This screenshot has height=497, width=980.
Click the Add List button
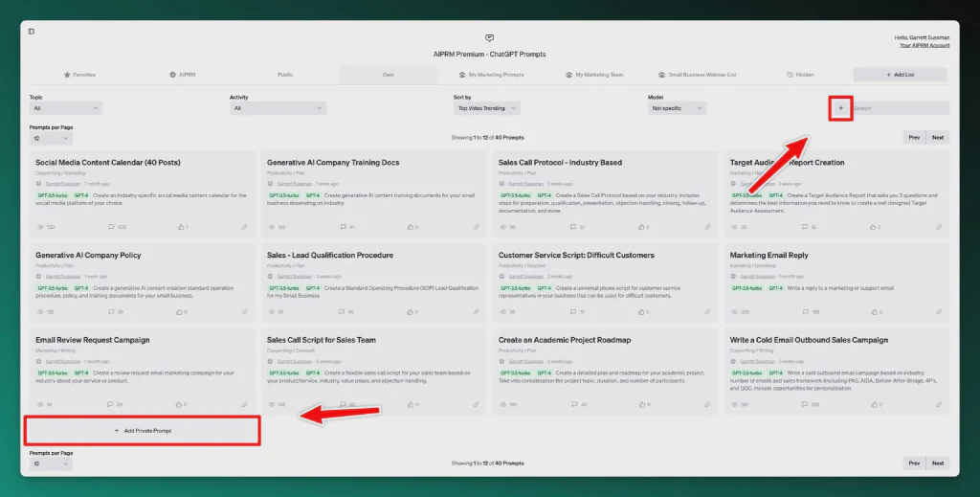point(900,75)
